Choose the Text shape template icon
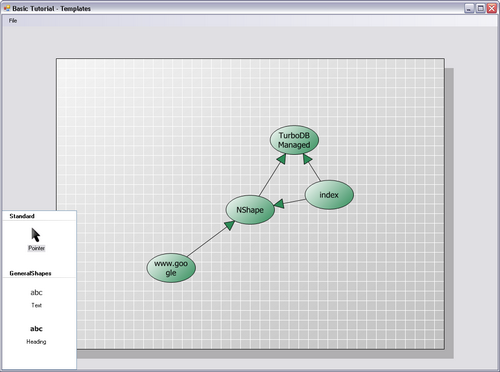 (x=36, y=293)
